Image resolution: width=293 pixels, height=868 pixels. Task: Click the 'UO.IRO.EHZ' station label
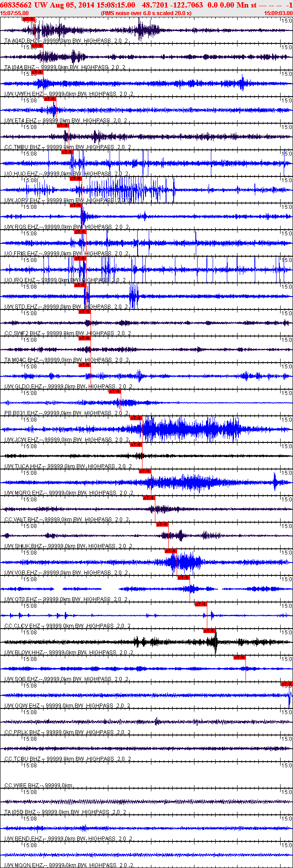point(20,280)
